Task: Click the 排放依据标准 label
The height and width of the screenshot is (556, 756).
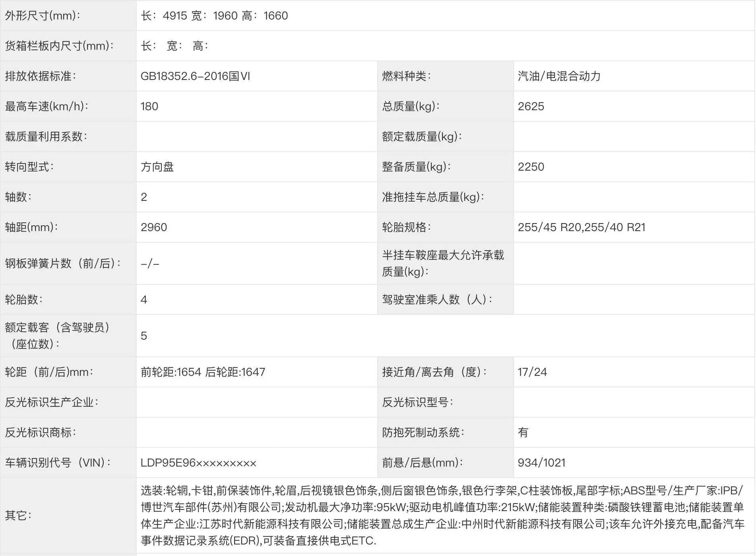Action: pos(41,76)
